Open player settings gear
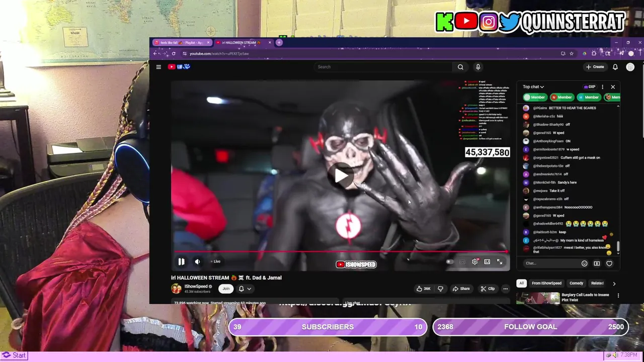Image resolution: width=644 pixels, height=362 pixels. pos(474,261)
